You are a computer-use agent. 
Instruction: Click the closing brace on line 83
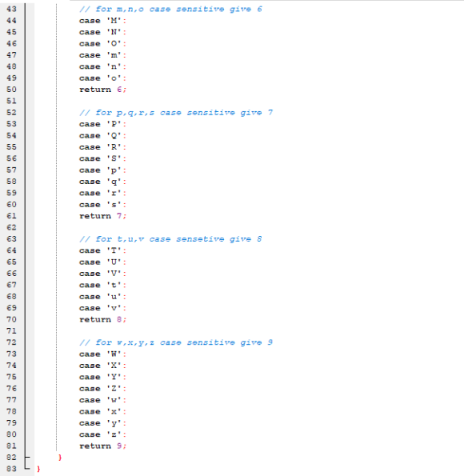click(x=38, y=469)
